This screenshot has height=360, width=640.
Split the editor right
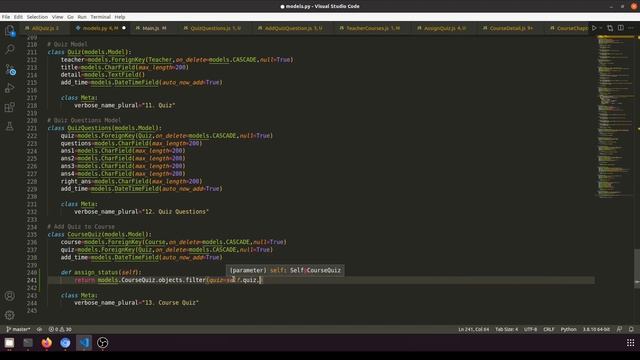click(620, 28)
